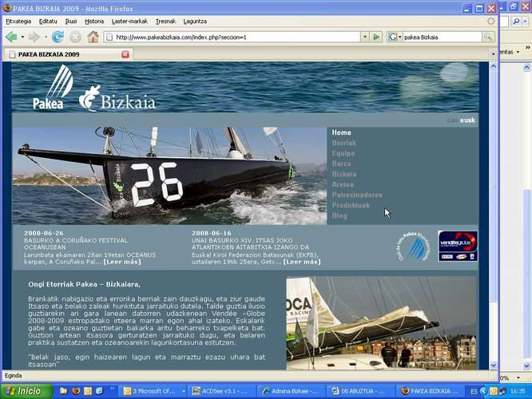This screenshot has width=532, height=399.
Task: Switch the site language to cas
Action: point(452,120)
